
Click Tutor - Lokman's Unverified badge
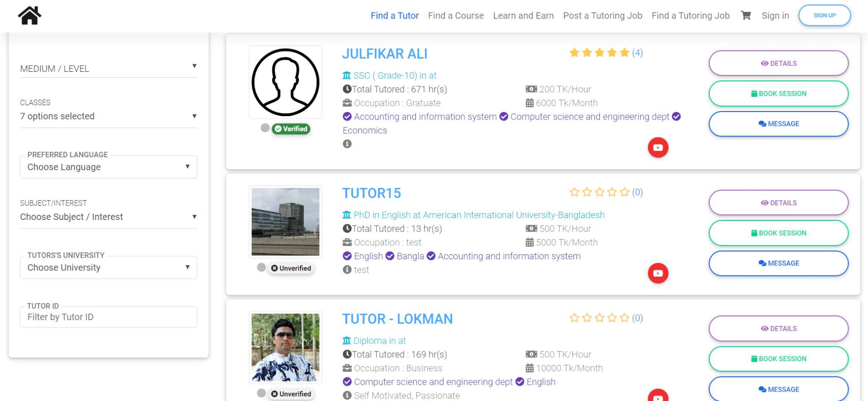tap(291, 394)
